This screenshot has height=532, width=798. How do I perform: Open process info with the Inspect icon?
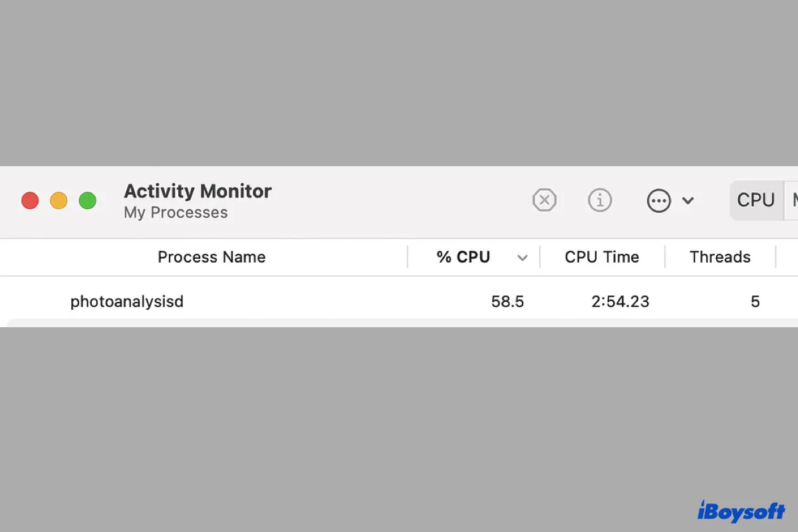point(600,200)
